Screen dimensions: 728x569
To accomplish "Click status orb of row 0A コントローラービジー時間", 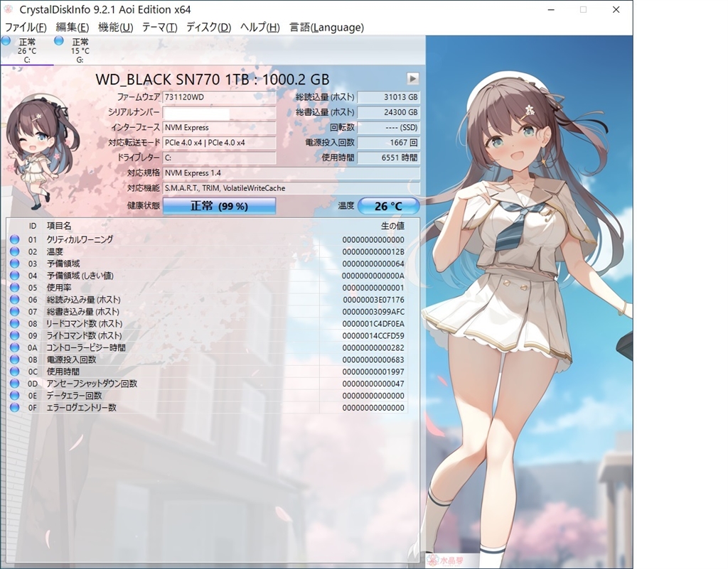I will 15,347.
